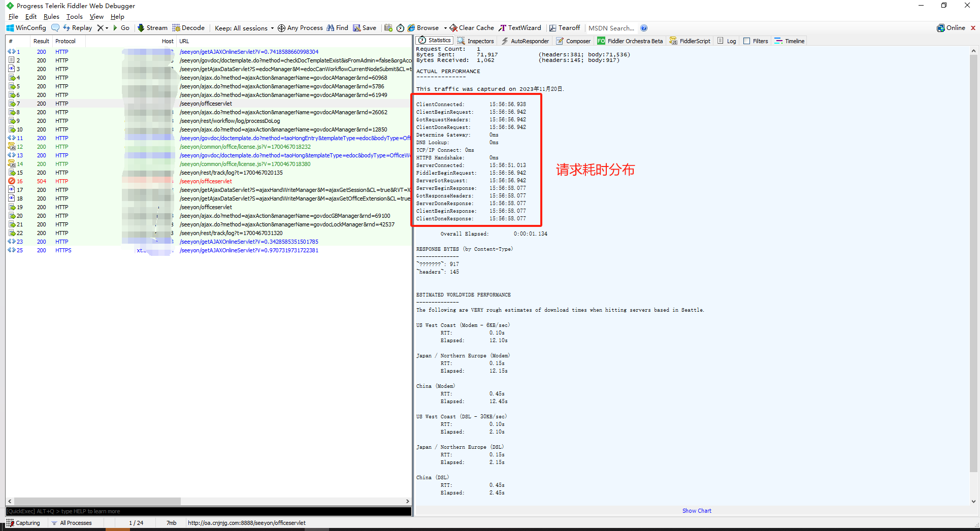The height and width of the screenshot is (531, 980).
Task: Select session 16 with 504 result
Action: pyautogui.click(x=41, y=181)
